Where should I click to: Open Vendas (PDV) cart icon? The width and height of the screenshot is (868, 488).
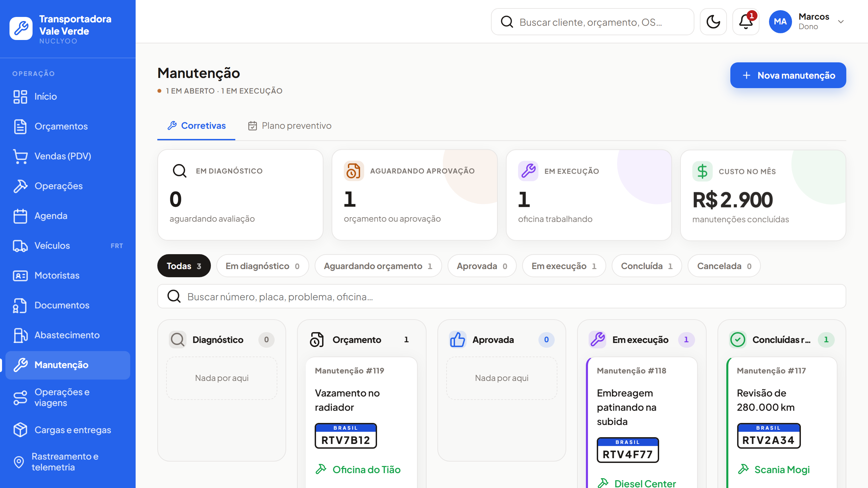pos(20,156)
